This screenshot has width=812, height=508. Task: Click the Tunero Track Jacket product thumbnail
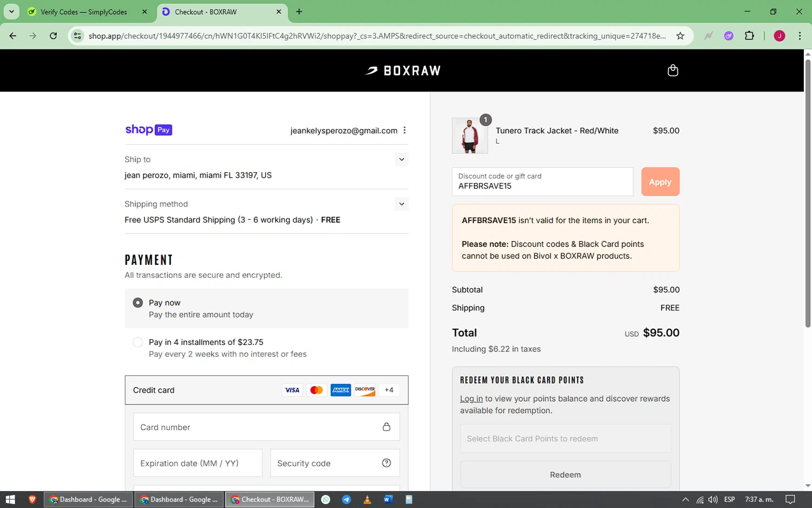point(470,135)
